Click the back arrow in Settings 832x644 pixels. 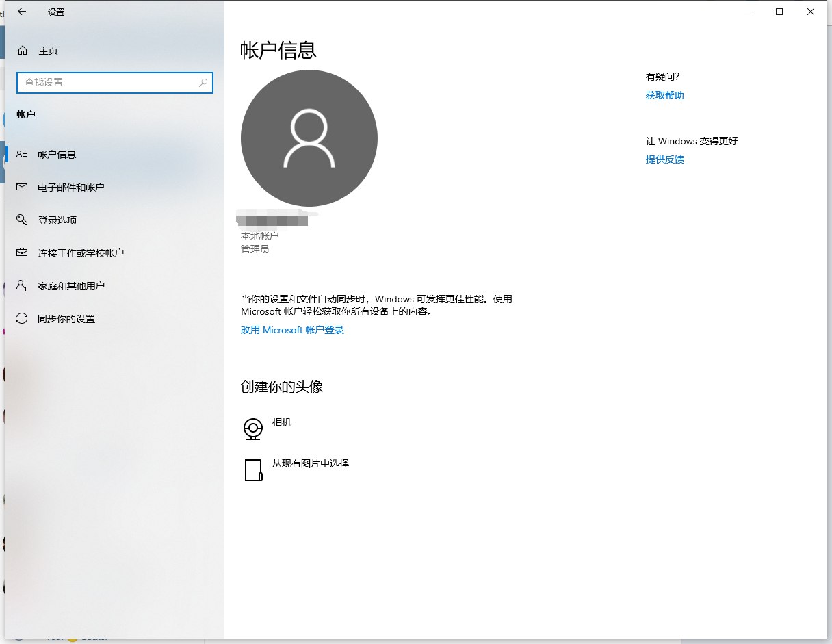point(22,12)
